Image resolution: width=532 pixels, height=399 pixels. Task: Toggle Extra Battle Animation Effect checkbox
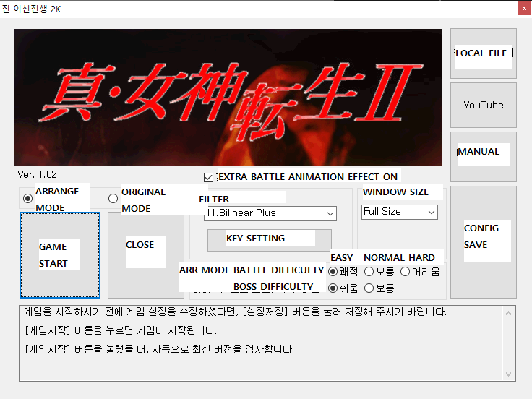[x=208, y=177]
